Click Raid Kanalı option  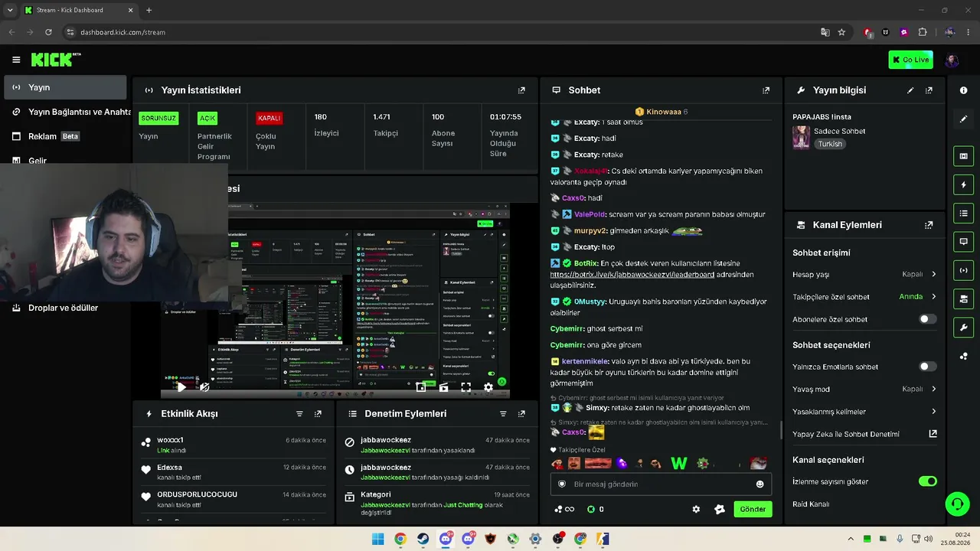coord(811,504)
